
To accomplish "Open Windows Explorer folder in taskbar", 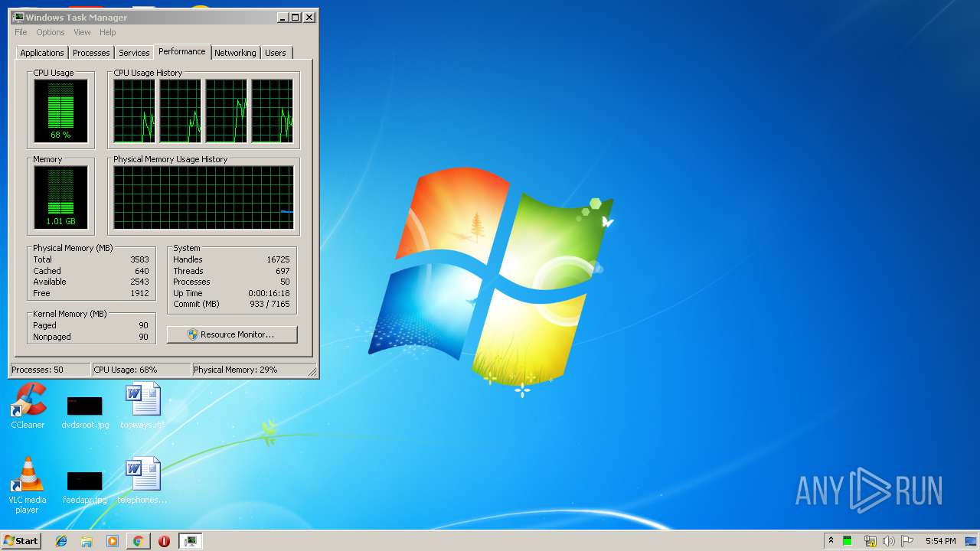I will click(x=87, y=541).
